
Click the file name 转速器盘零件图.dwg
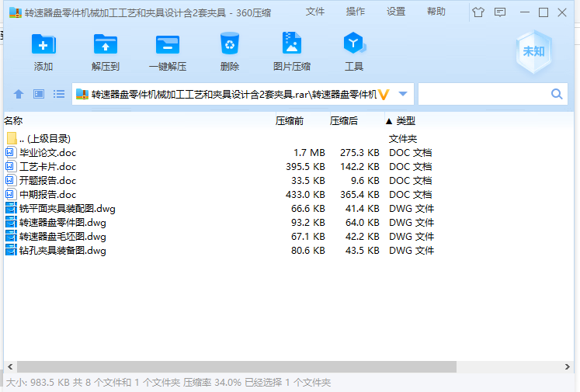pyautogui.click(x=63, y=223)
